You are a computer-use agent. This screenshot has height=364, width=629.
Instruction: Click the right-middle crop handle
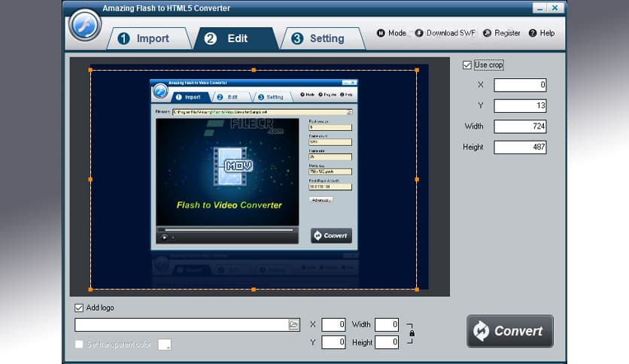click(417, 180)
